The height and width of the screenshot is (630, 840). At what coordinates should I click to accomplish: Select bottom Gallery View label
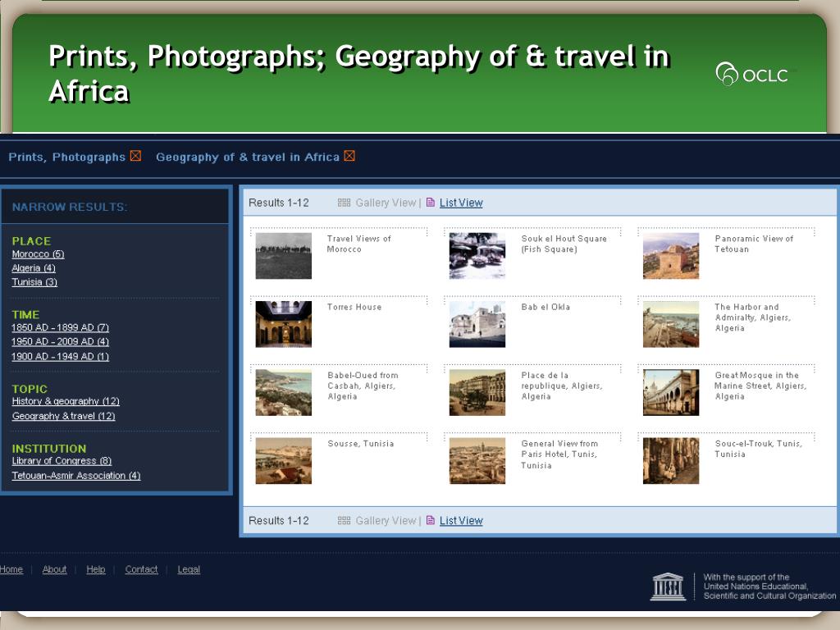point(386,520)
